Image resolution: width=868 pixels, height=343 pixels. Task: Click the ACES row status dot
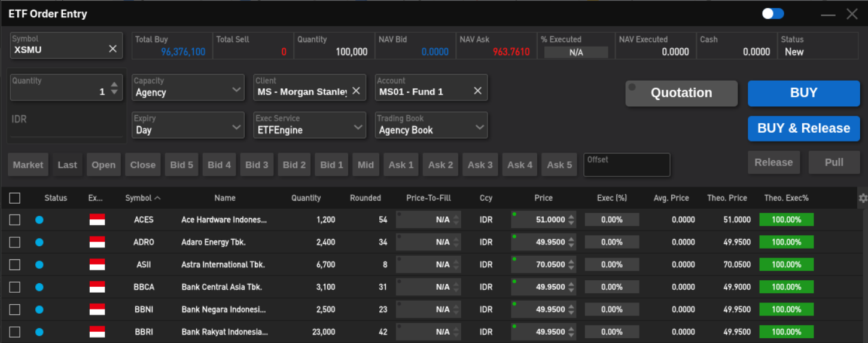tap(39, 220)
